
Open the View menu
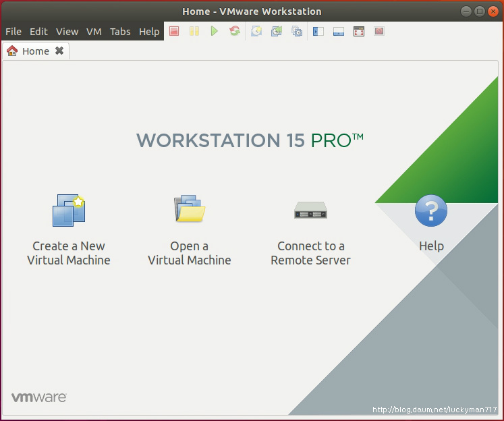(67, 32)
